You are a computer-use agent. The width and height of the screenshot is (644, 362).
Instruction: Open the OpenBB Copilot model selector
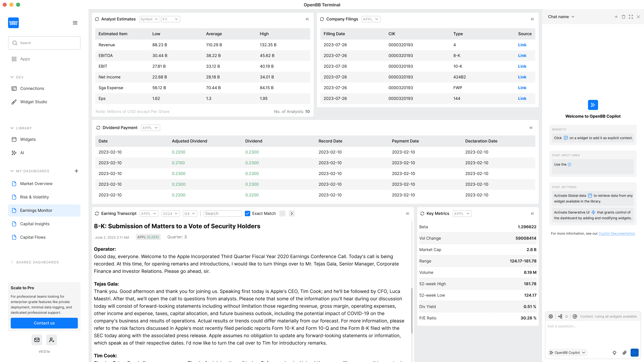click(568, 353)
